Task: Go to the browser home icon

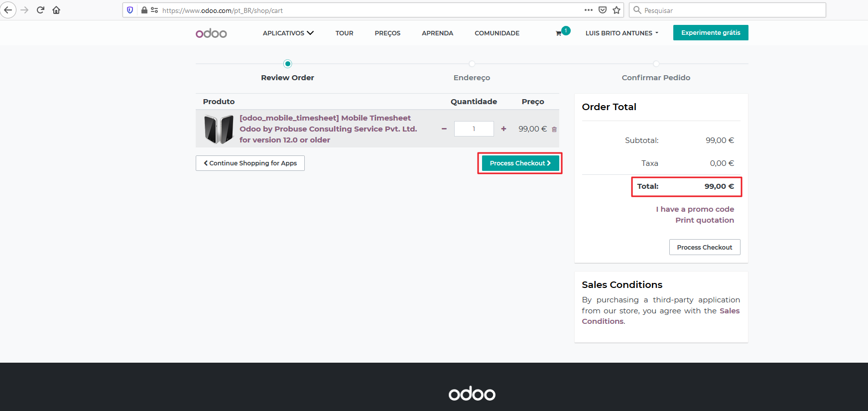Action: [x=56, y=10]
